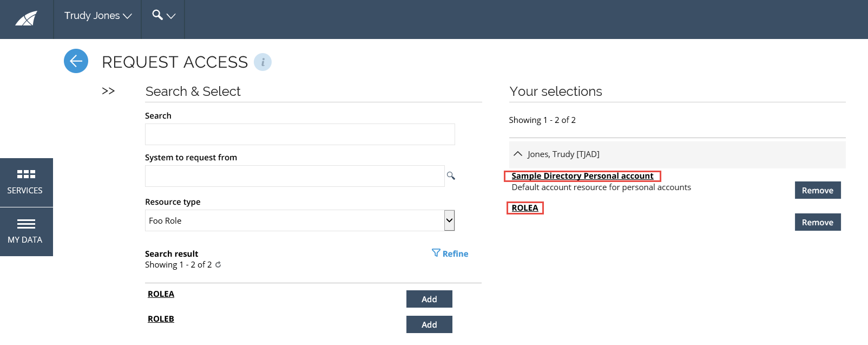Open ROLEB search result link

pyautogui.click(x=161, y=319)
